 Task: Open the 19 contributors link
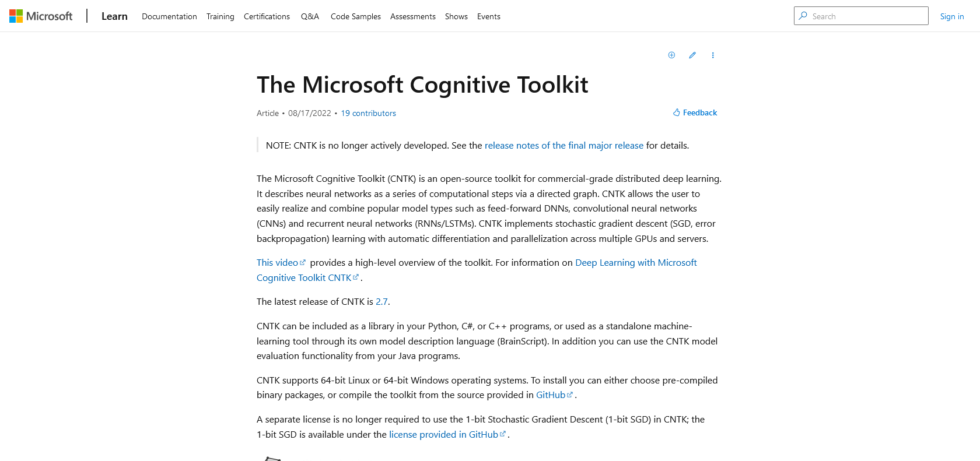pyautogui.click(x=369, y=113)
